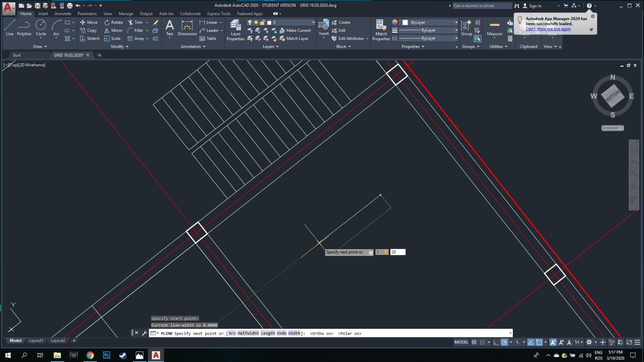The width and height of the screenshot is (644, 362).
Task: Open the Measure tool
Action: coord(494,28)
